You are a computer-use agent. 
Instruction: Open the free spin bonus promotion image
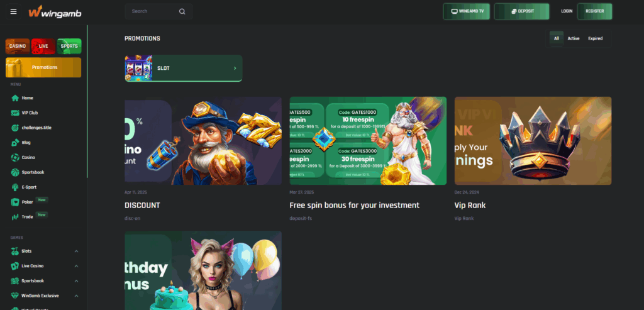point(368,141)
